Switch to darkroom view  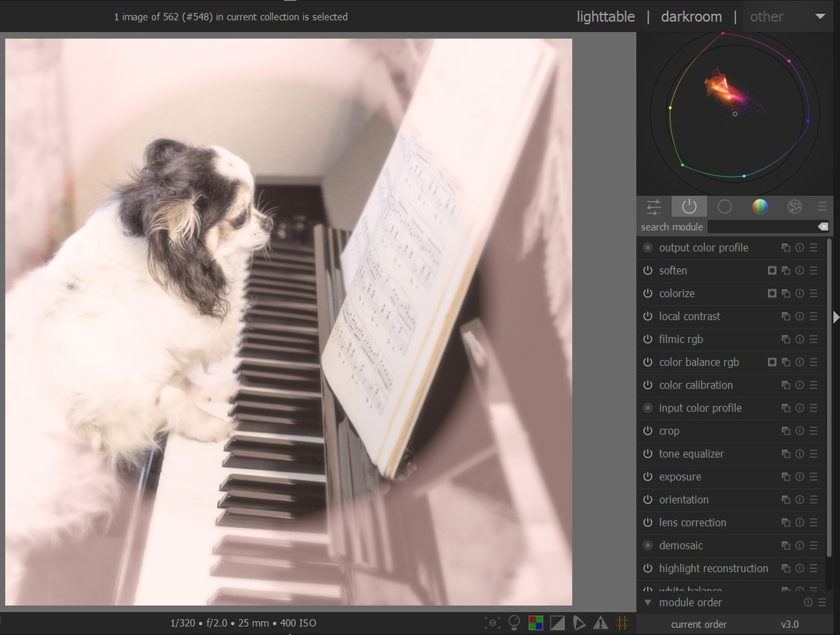coord(691,16)
